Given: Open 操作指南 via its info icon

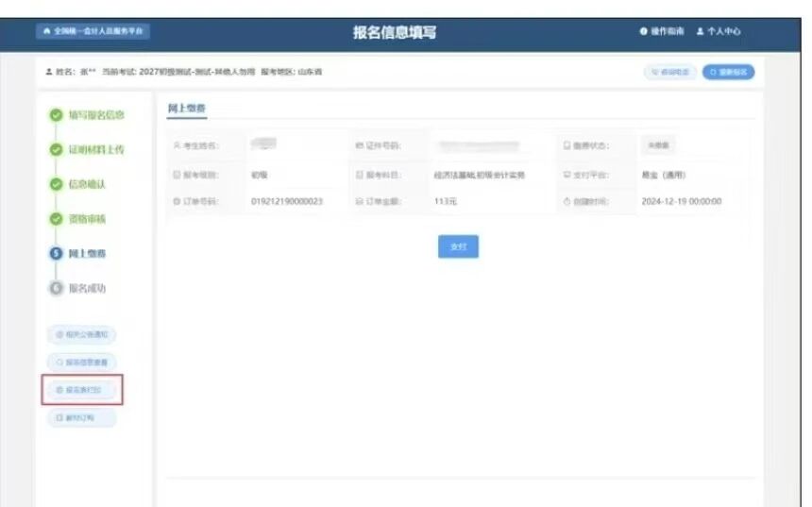Looking at the screenshot, I should click(644, 32).
